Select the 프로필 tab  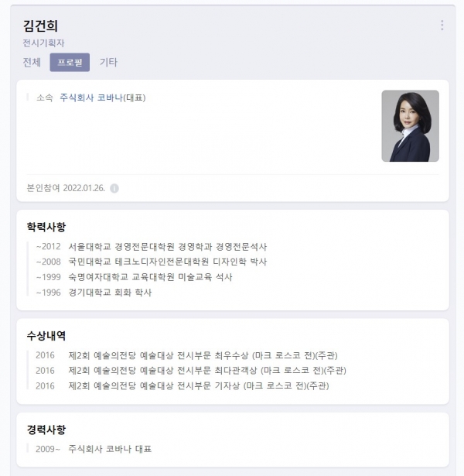(x=70, y=62)
